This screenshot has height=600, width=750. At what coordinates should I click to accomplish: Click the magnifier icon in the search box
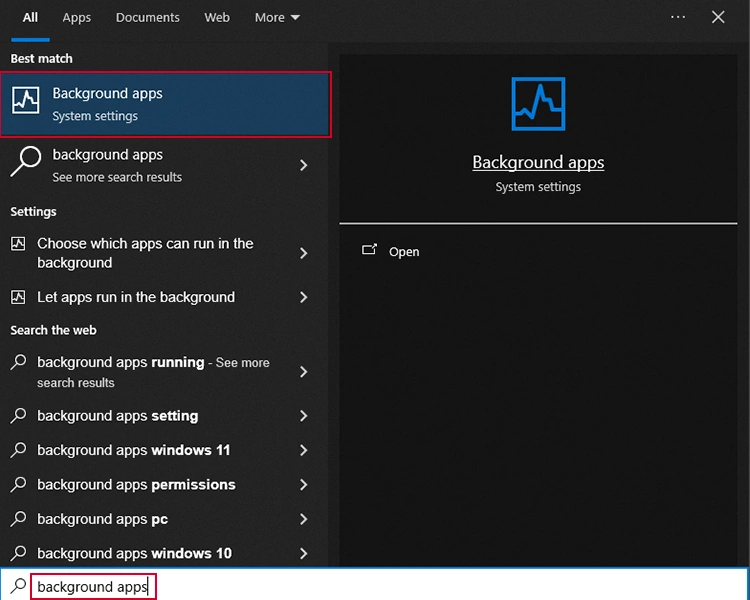click(x=18, y=586)
